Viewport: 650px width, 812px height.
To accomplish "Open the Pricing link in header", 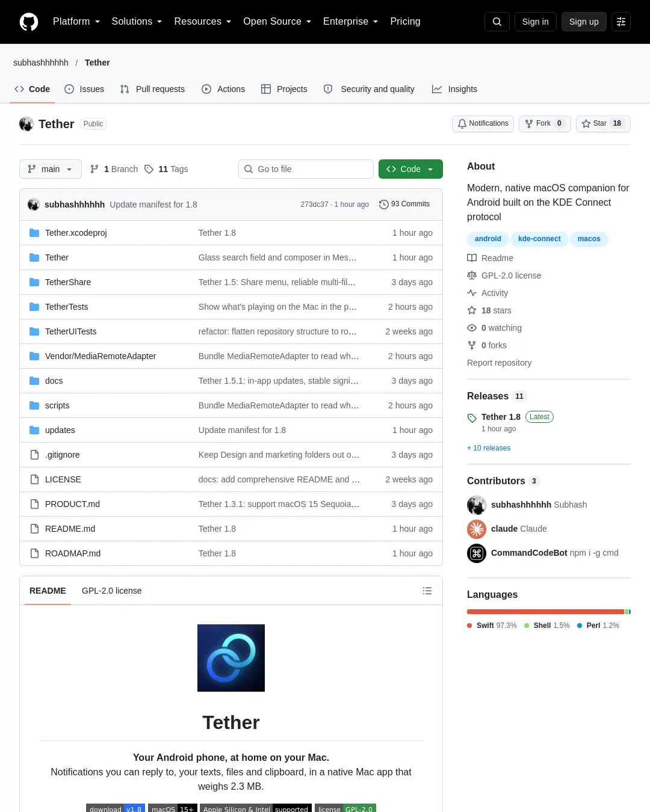I will click(x=405, y=22).
